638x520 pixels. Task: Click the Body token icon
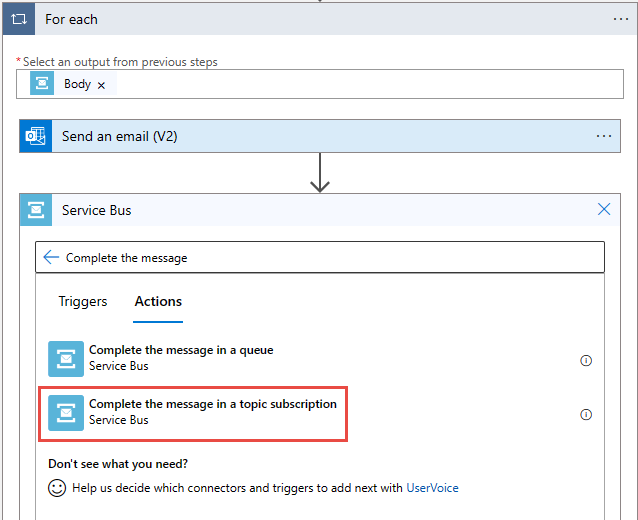tap(42, 84)
